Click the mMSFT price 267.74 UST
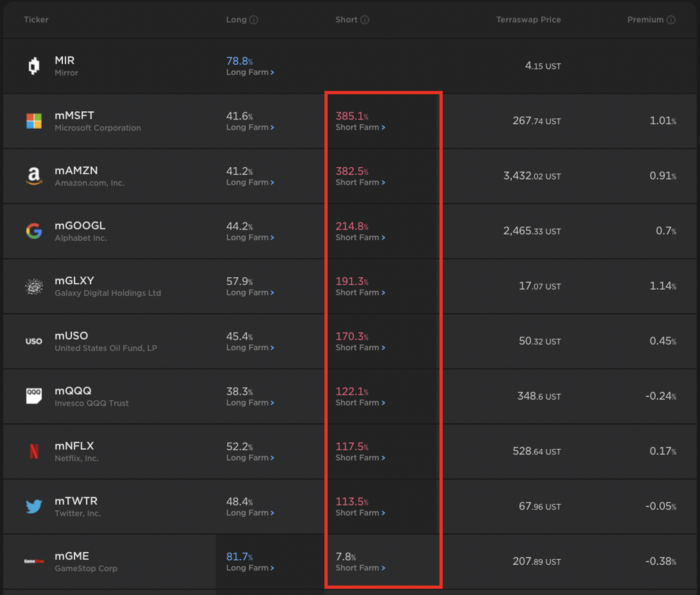This screenshot has height=595, width=700. click(537, 121)
